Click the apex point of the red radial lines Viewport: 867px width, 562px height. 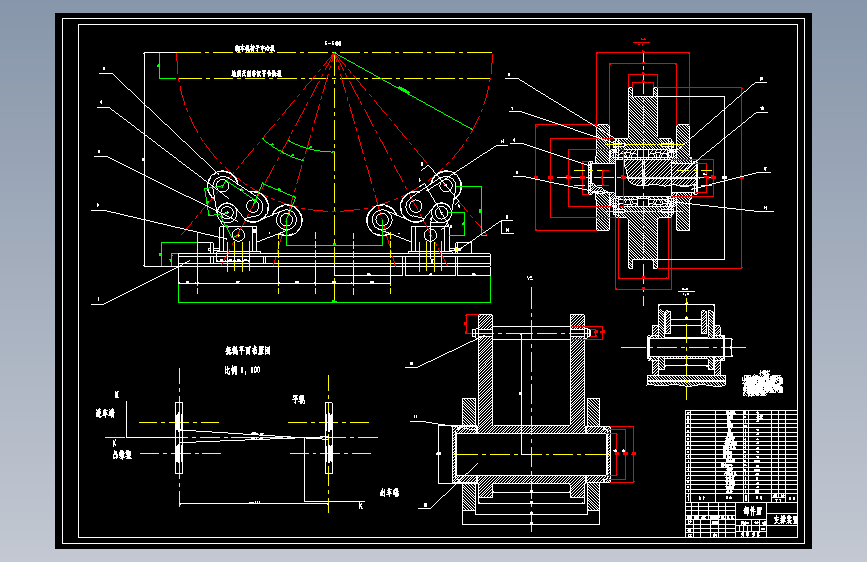[x=334, y=53]
